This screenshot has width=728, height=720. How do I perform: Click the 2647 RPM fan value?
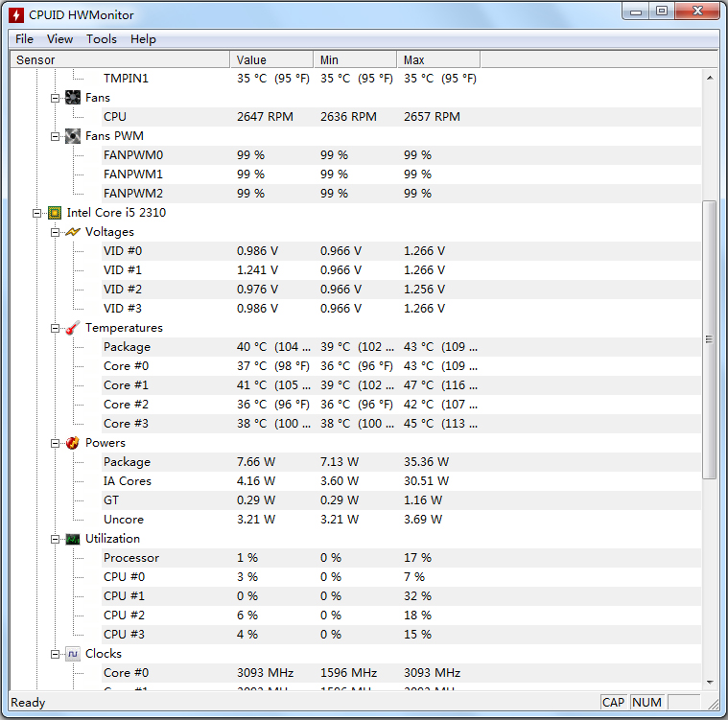coord(265,117)
